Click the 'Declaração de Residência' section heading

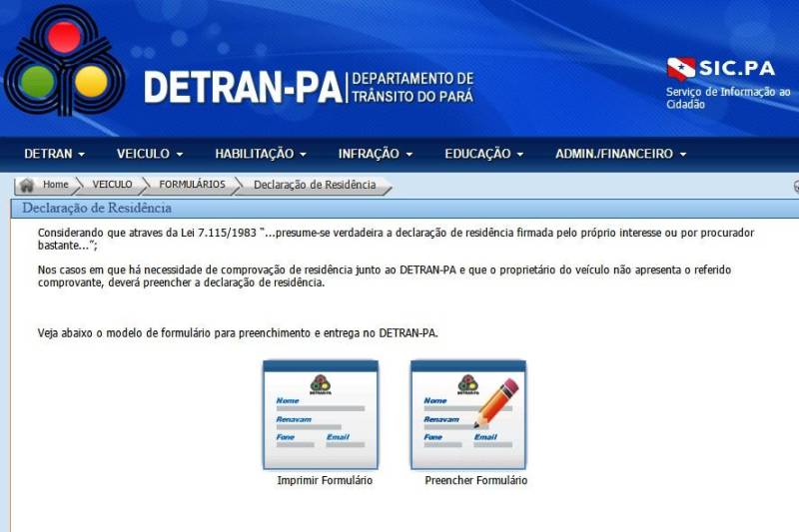coord(97,209)
